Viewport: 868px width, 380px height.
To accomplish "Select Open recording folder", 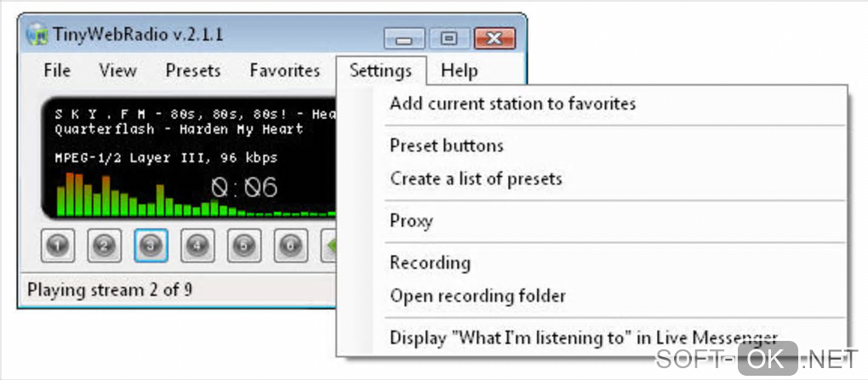I will click(x=592, y=296).
